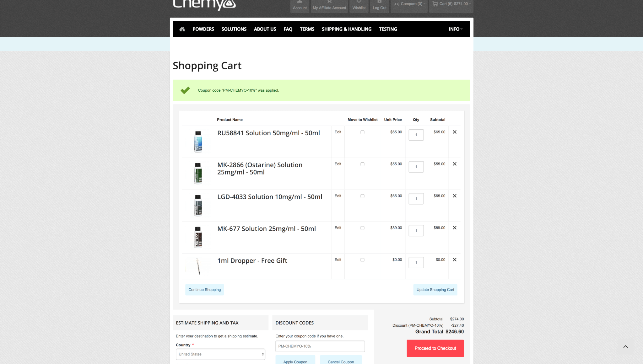Remove RU58841 Solution from cart

(454, 132)
